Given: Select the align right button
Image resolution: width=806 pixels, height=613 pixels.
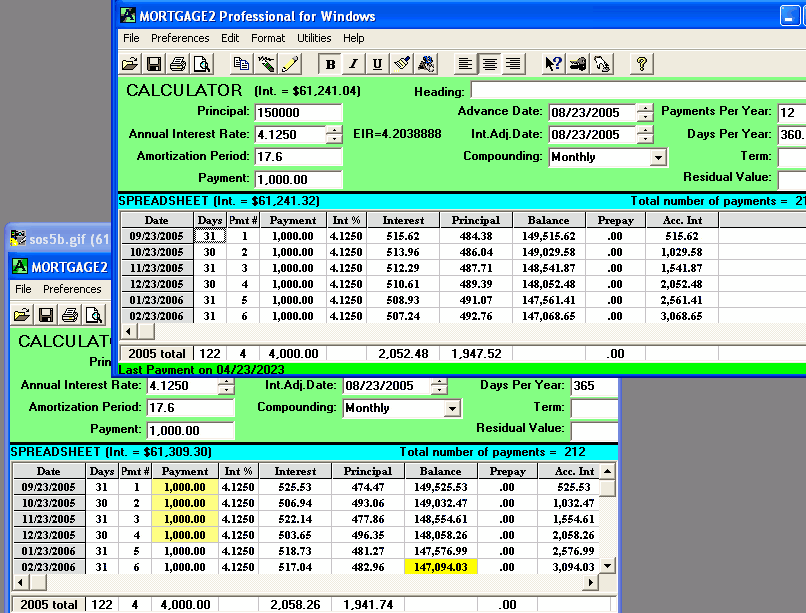Looking at the screenshot, I should pyautogui.click(x=513, y=64).
